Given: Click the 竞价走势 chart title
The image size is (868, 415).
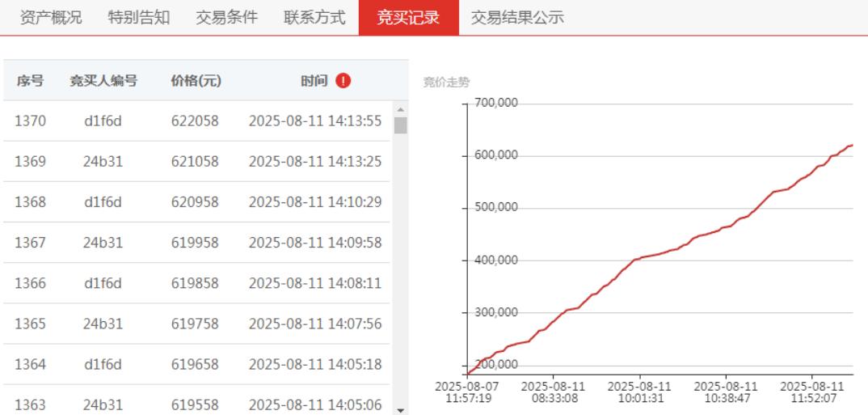Looking at the screenshot, I should [446, 83].
